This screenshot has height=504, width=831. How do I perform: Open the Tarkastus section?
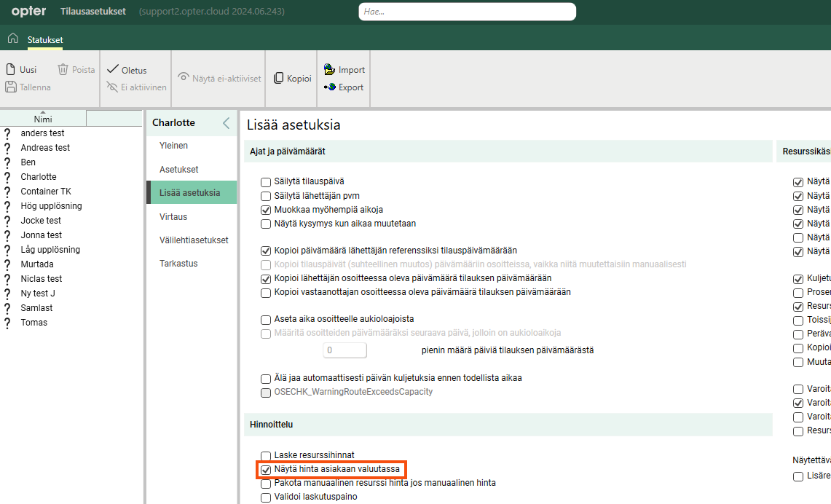tap(178, 264)
